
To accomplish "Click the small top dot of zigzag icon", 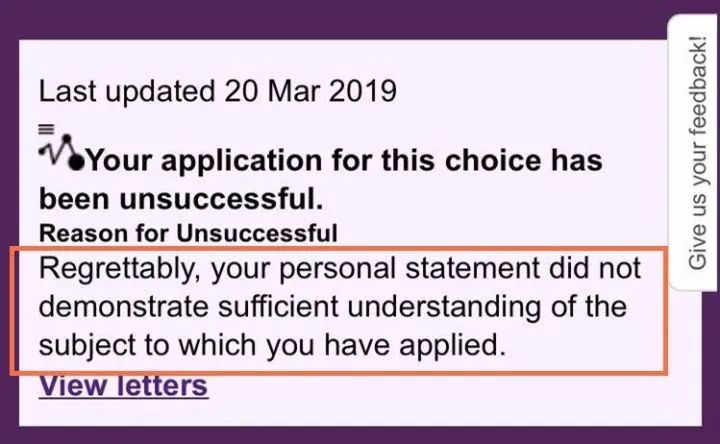I will click(x=67, y=138).
